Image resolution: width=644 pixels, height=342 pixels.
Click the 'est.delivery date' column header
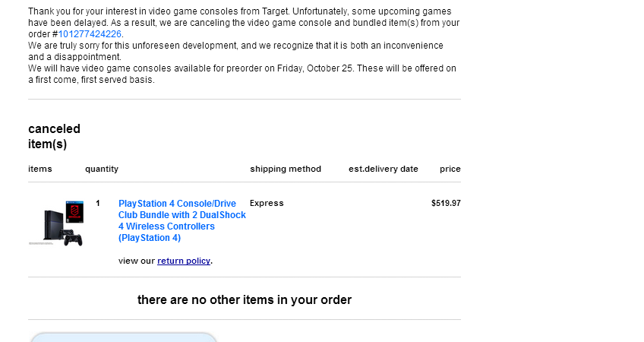[384, 169]
